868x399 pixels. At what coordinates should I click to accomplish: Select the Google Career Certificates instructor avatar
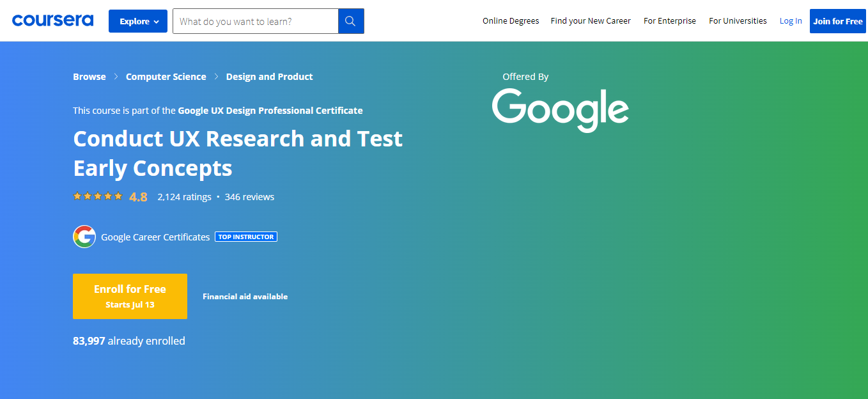click(84, 237)
